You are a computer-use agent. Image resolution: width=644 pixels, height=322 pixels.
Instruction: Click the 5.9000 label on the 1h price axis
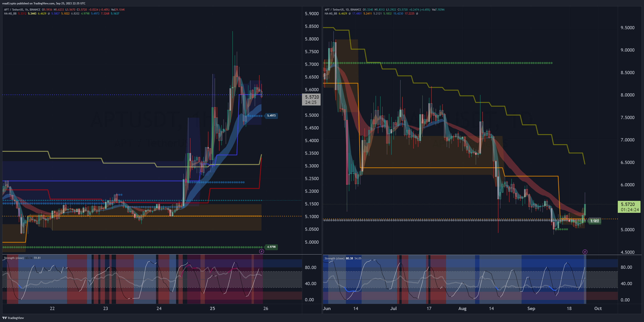click(x=312, y=14)
